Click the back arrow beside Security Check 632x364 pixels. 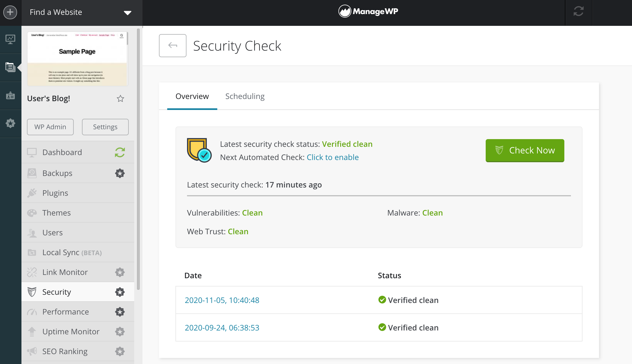pyautogui.click(x=172, y=46)
